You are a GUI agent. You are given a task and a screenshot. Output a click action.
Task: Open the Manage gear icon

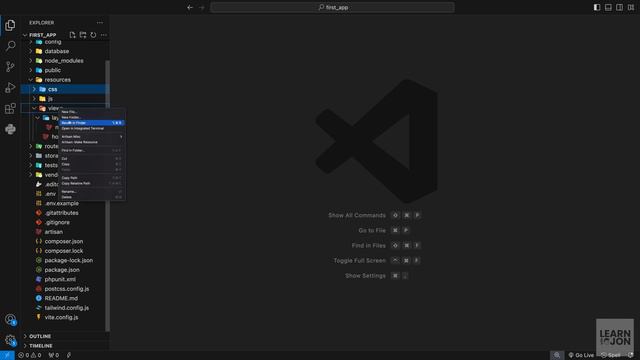click(10, 340)
